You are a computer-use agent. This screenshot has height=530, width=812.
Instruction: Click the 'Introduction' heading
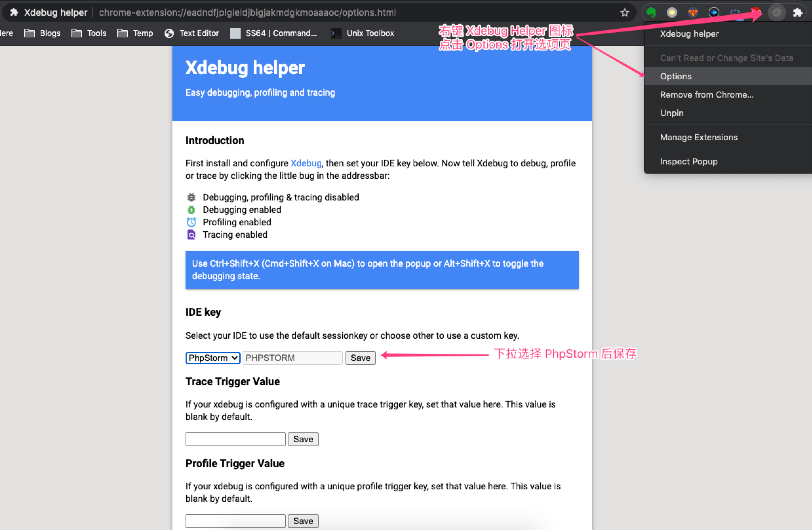215,141
